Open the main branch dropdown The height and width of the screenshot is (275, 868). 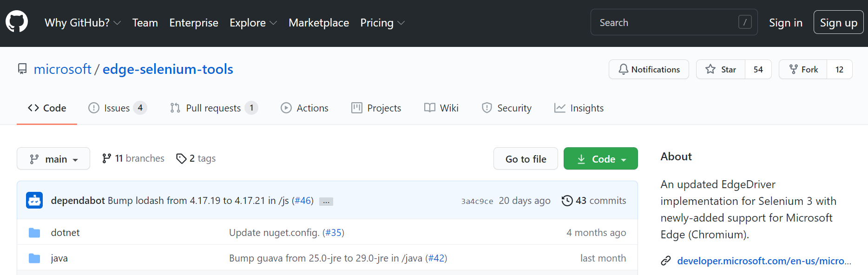tap(53, 159)
